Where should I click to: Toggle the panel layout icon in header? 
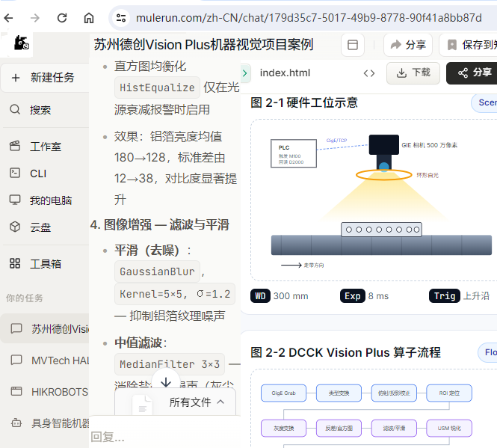(x=353, y=45)
